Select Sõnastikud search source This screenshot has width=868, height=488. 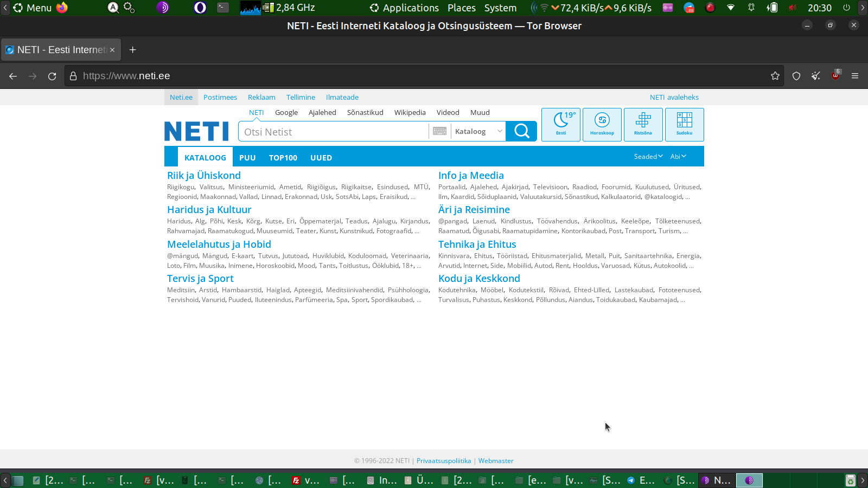[x=365, y=113]
